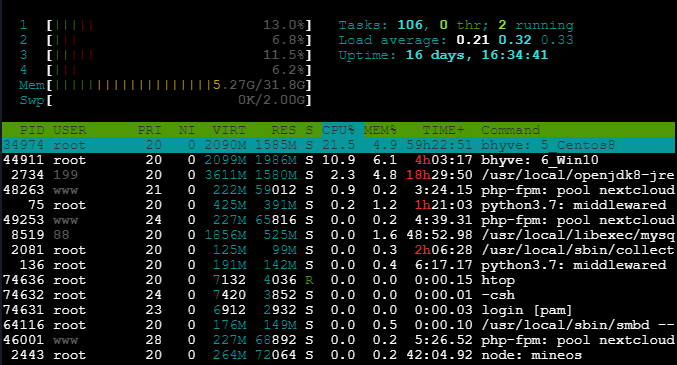Click the S state column header
The width and height of the screenshot is (677, 365).
pos(309,130)
